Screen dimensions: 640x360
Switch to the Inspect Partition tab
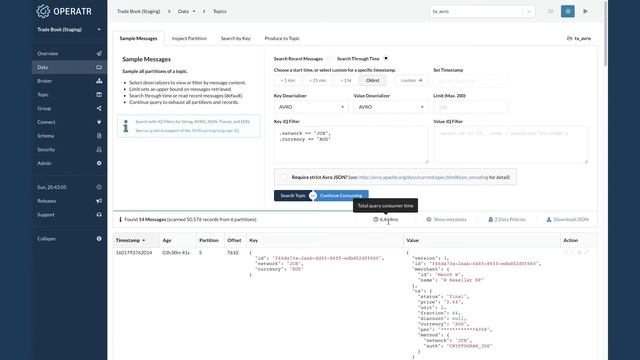[189, 38]
